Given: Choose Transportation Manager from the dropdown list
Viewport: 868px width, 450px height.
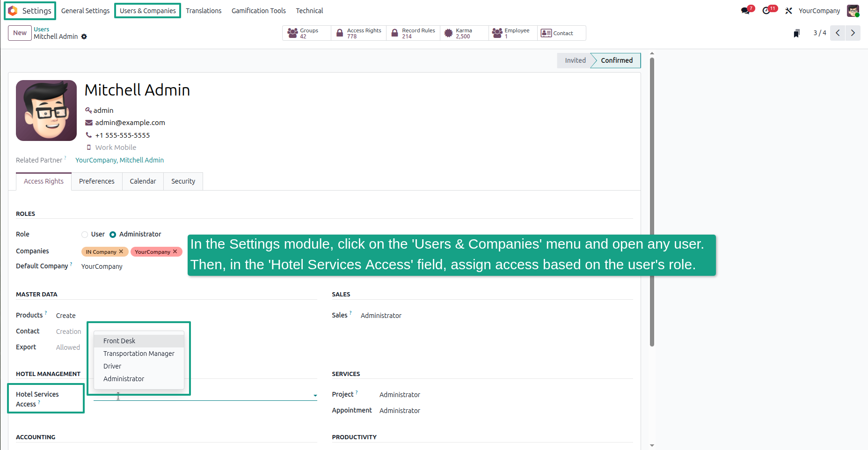Looking at the screenshot, I should click(139, 354).
